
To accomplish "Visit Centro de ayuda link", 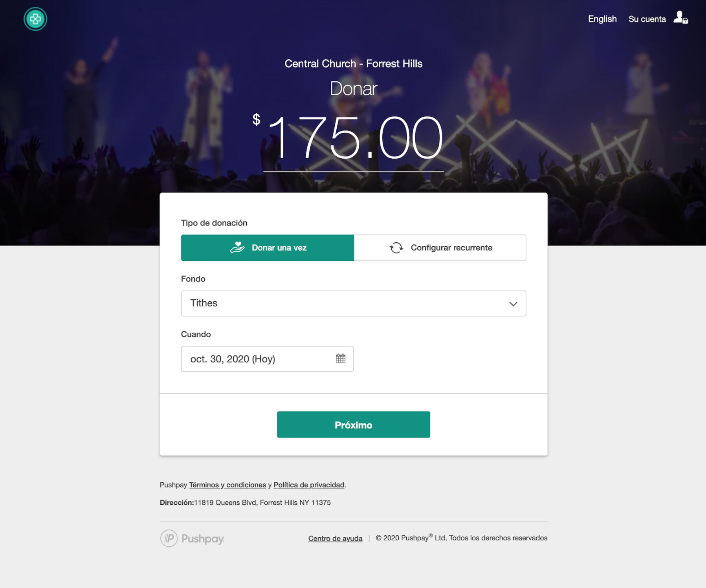I will [x=335, y=538].
